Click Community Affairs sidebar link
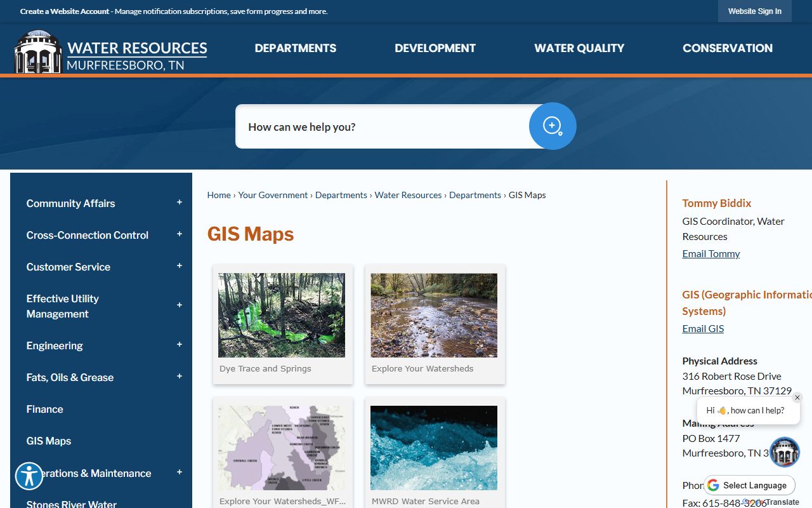Screen dimensions: 812x508 (71, 203)
